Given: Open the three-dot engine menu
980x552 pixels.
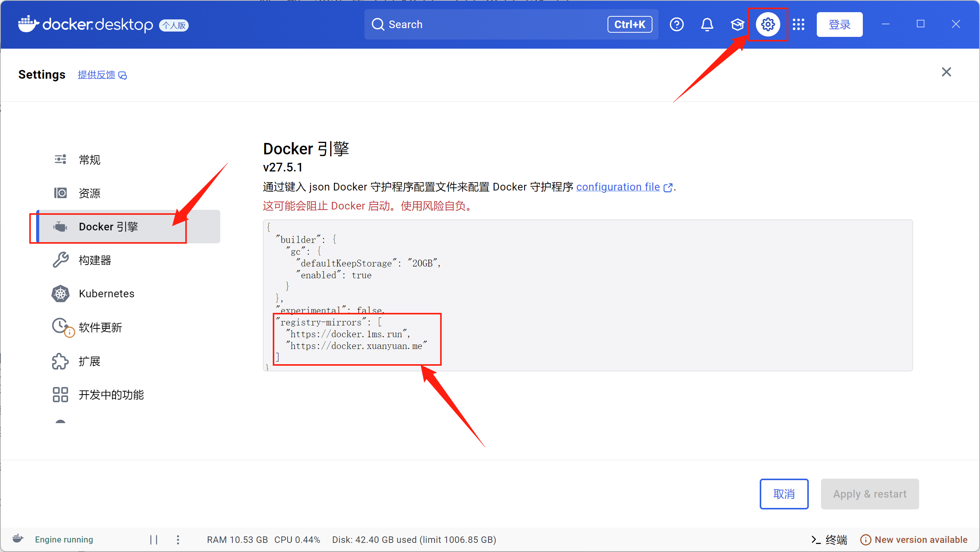Looking at the screenshot, I should 178,539.
